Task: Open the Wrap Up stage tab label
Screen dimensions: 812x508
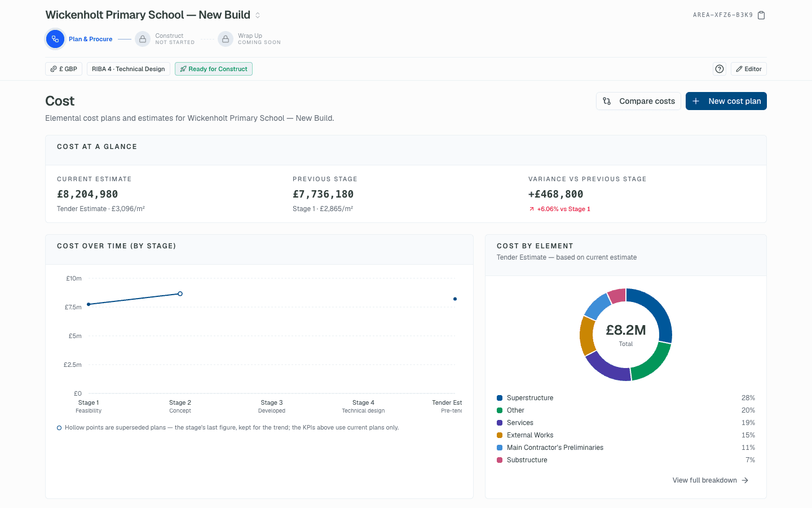Action: point(259,39)
